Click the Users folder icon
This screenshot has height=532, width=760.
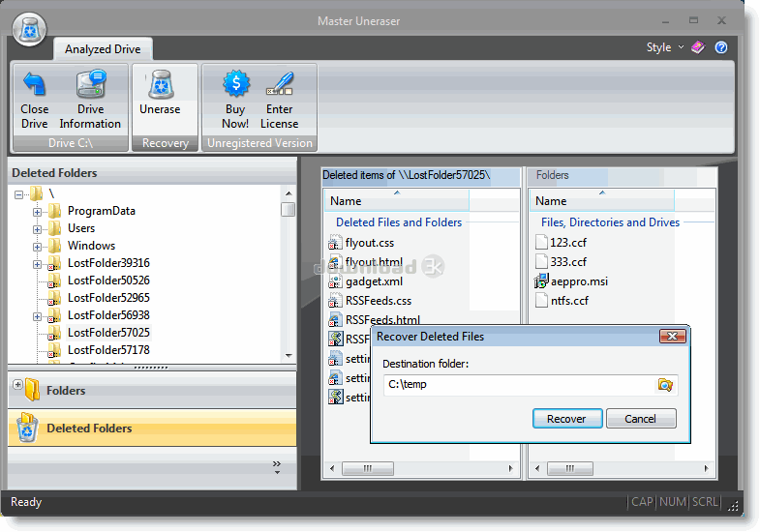coord(54,228)
